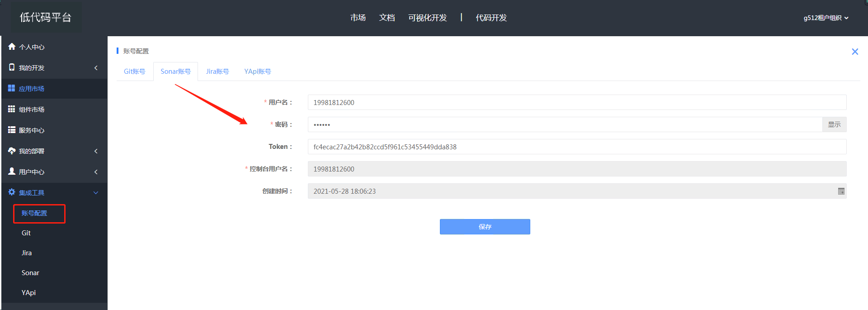Image resolution: width=868 pixels, height=310 pixels.
Task: Click the user icon beside 用户中心
Action: click(x=12, y=172)
